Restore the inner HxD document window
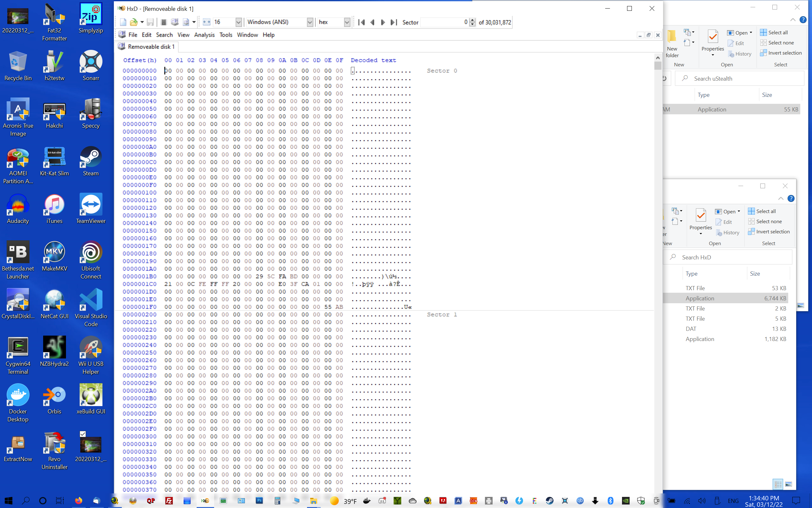This screenshot has height=508, width=812. (x=649, y=35)
